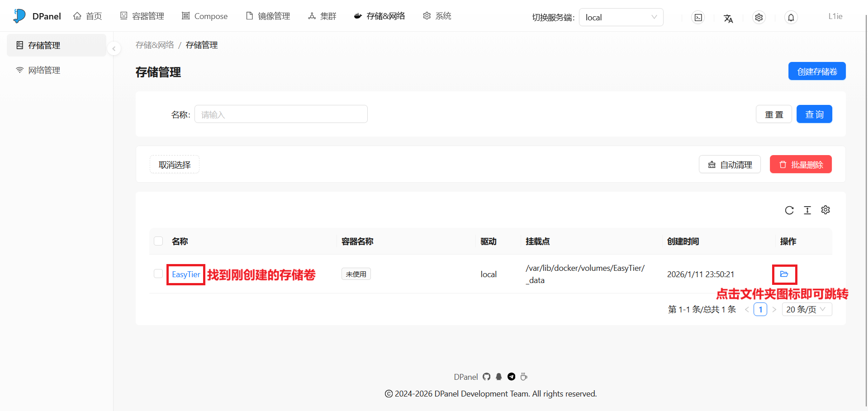The width and height of the screenshot is (868, 411).
Task: Open the 20 条/页 page size dropdown
Action: click(x=807, y=309)
